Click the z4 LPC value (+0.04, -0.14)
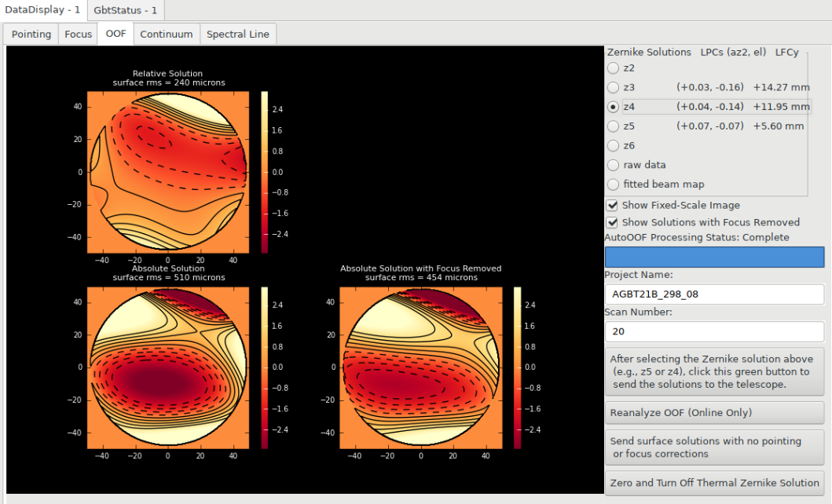The image size is (832, 504). [710, 107]
